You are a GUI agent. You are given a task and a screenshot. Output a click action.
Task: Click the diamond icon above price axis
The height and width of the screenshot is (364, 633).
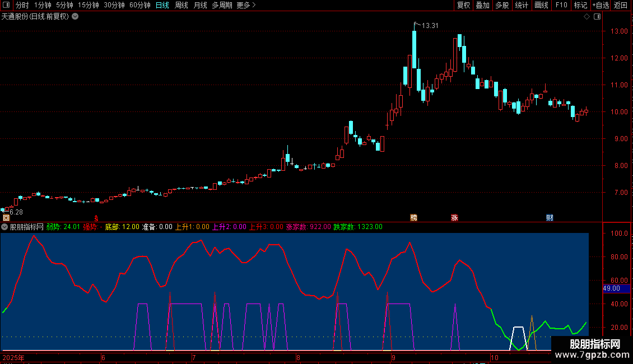[587, 17]
